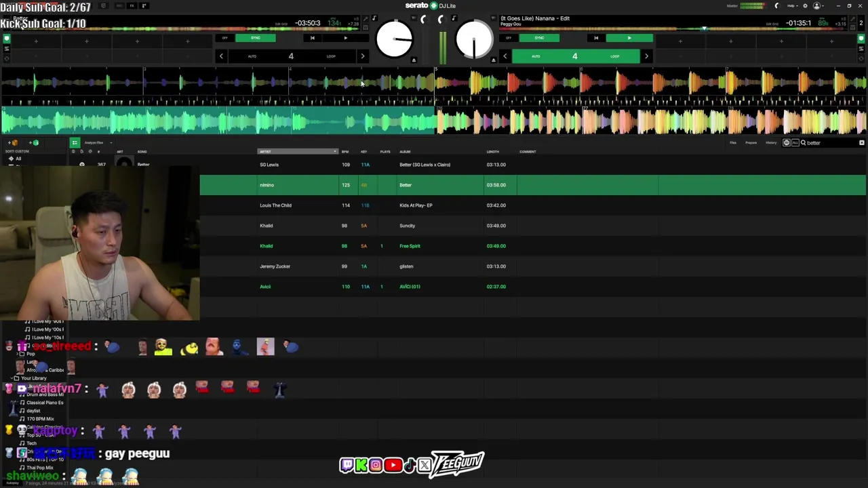The image size is (868, 488).
Task: Disable right deck auto loop 4
Action: [x=576, y=56]
